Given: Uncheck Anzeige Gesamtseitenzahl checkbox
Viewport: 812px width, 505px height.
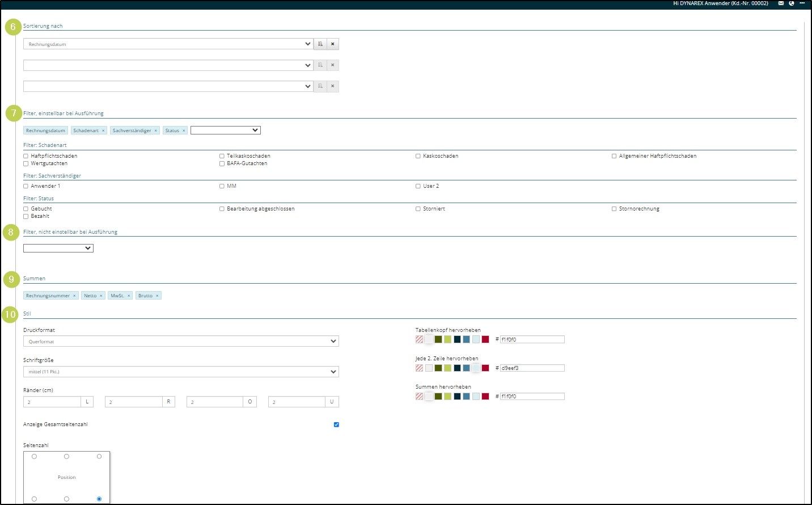Looking at the screenshot, I should click(336, 424).
